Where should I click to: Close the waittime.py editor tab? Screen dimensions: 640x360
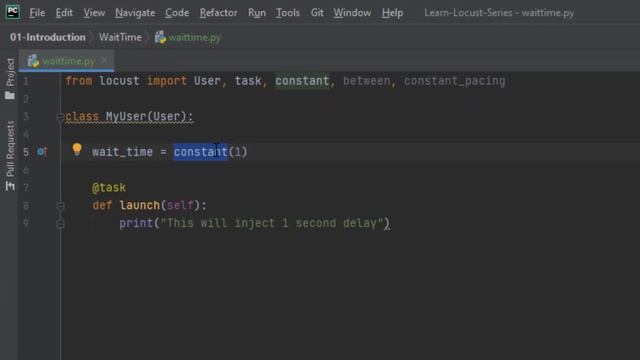(x=104, y=60)
